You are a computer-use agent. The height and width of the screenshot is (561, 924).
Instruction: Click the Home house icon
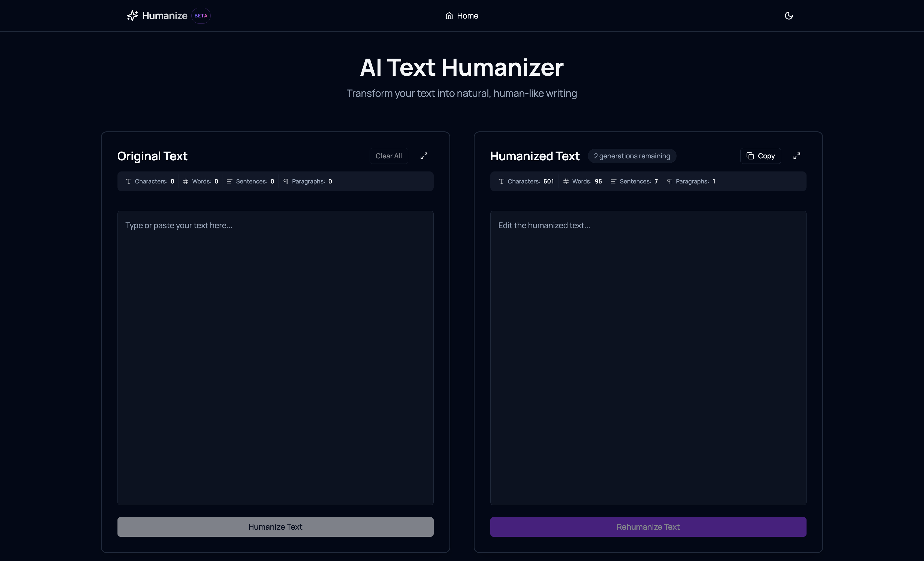click(x=449, y=16)
